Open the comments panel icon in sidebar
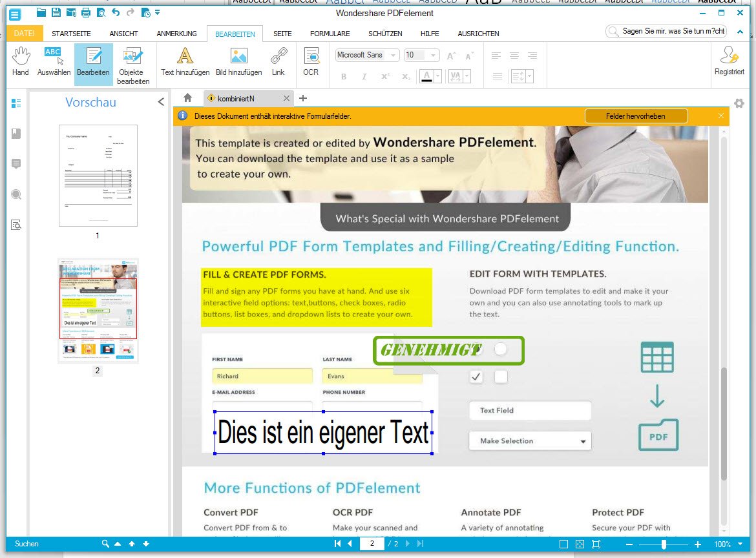The width and height of the screenshot is (756, 558). [x=16, y=164]
